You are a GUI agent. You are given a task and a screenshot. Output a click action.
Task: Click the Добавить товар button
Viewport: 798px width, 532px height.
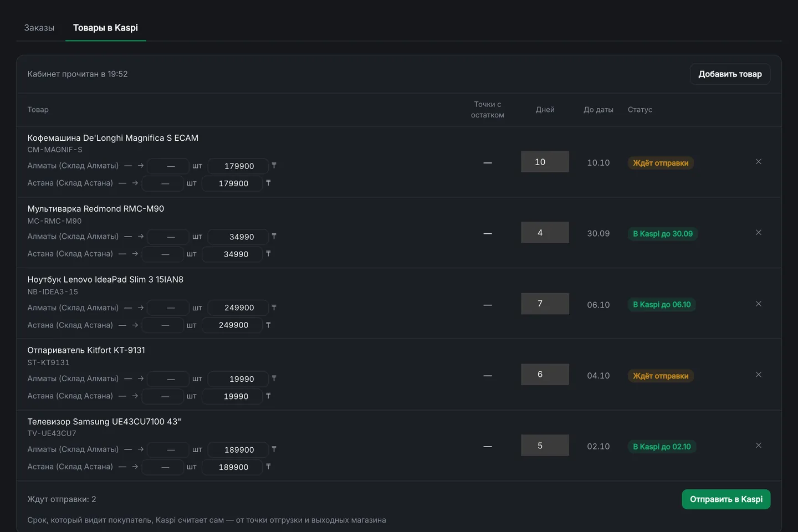click(x=730, y=74)
